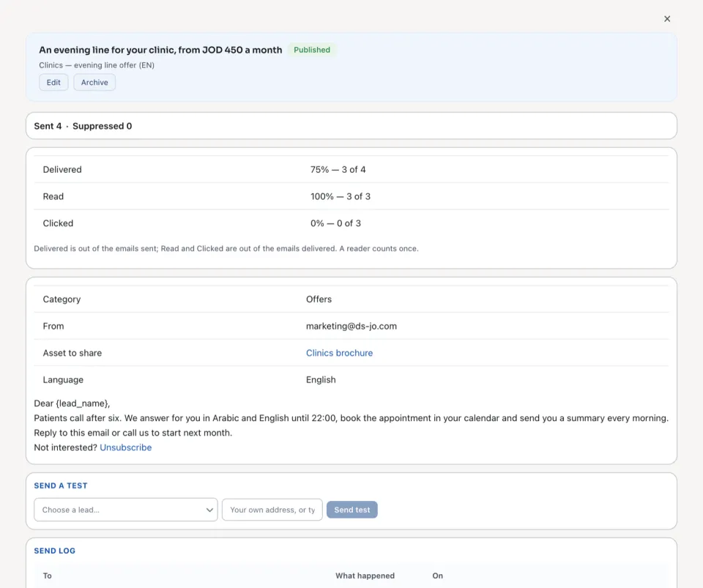This screenshot has height=588, width=703.
Task: Select the campaign title about JOD 450 a month
Action: pyautogui.click(x=160, y=50)
